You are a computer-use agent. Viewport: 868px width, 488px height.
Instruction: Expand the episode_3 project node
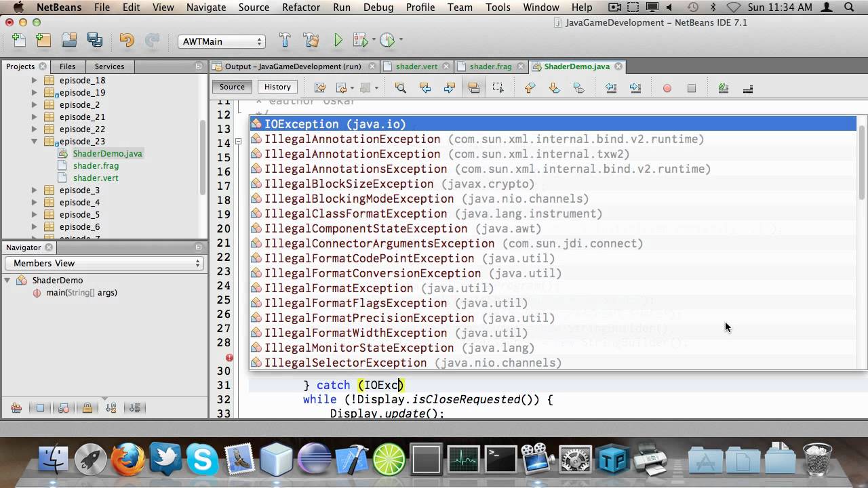coord(35,190)
